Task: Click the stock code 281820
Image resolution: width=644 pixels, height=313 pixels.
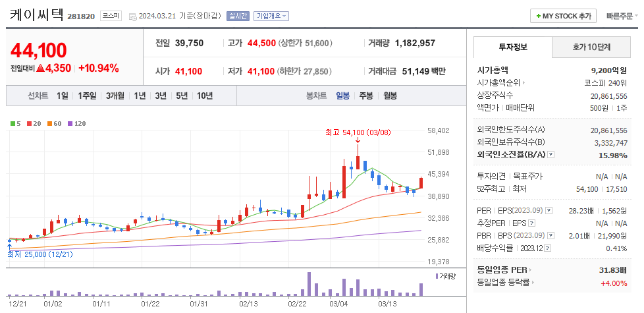Action: pos(81,16)
